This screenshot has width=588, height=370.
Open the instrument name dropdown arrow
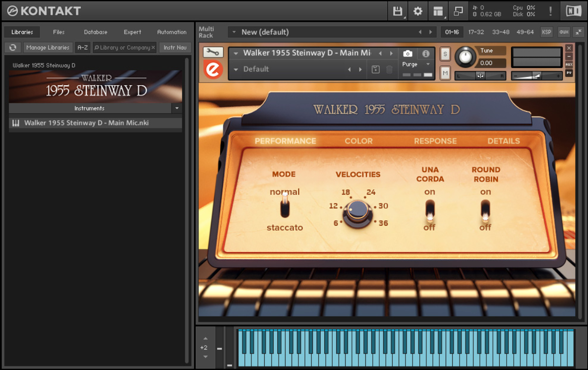[236, 53]
